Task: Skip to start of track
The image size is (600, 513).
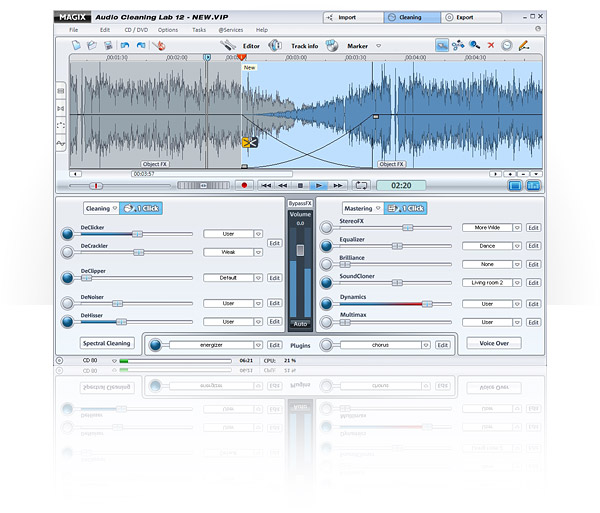Action: click(266, 186)
